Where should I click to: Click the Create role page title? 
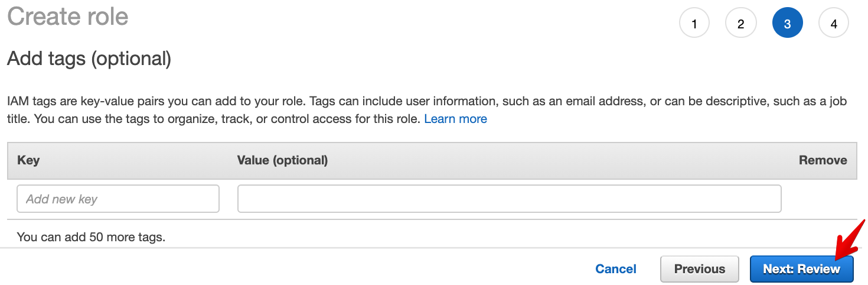(68, 17)
